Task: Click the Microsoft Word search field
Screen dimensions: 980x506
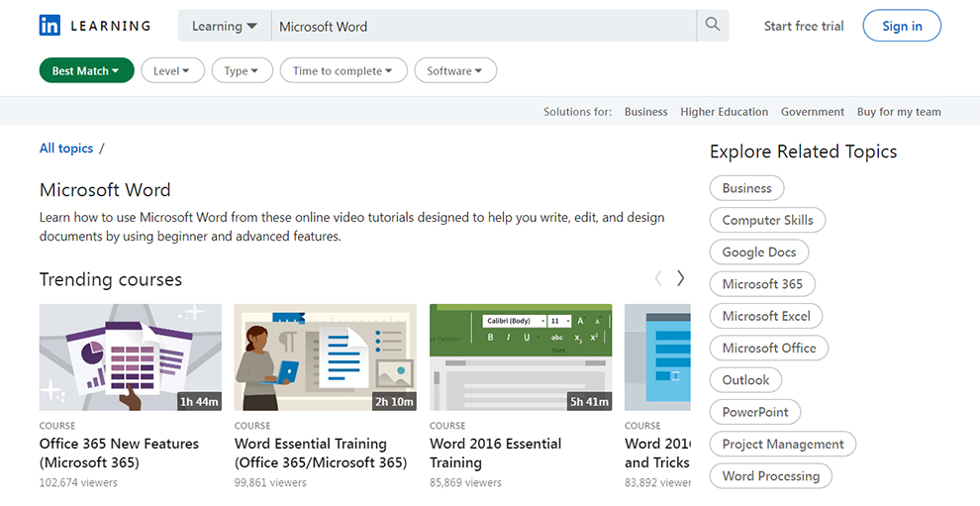Action: (x=484, y=26)
